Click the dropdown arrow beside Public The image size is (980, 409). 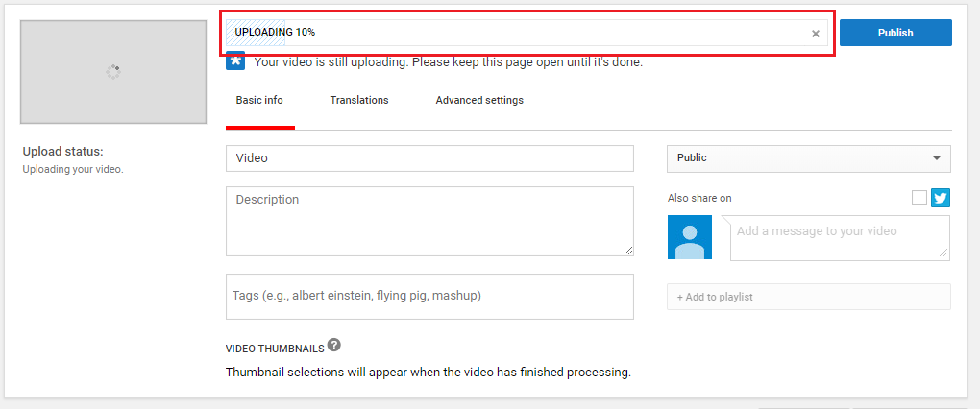coord(936,158)
